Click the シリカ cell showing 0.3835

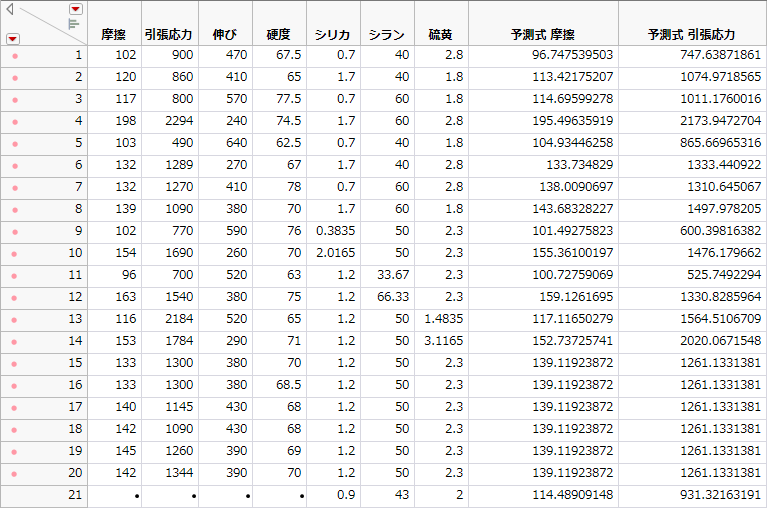tap(336, 231)
